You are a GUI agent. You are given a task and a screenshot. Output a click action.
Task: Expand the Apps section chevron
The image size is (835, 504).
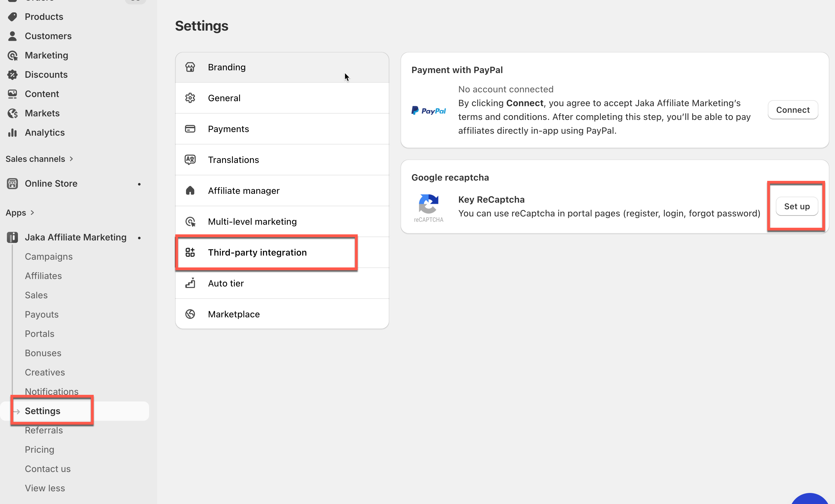(32, 213)
